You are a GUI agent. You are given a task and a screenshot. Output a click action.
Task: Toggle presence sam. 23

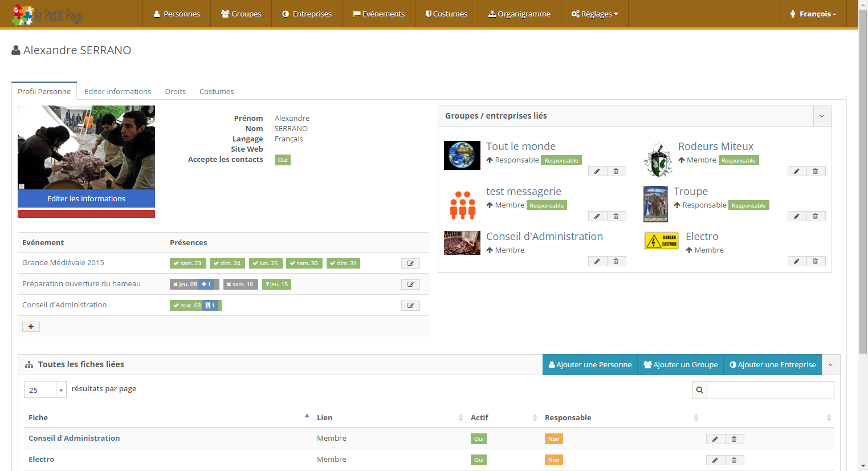pyautogui.click(x=188, y=263)
